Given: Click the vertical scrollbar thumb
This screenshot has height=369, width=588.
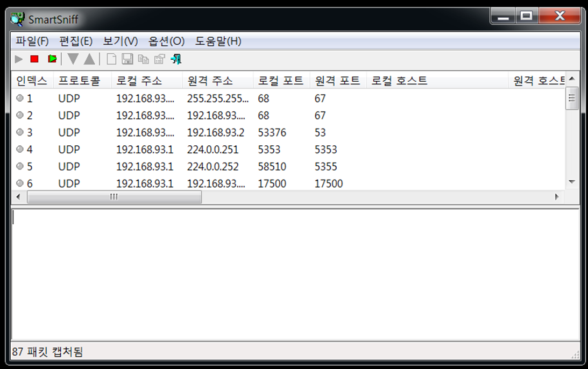Looking at the screenshot, I should 572,98.
